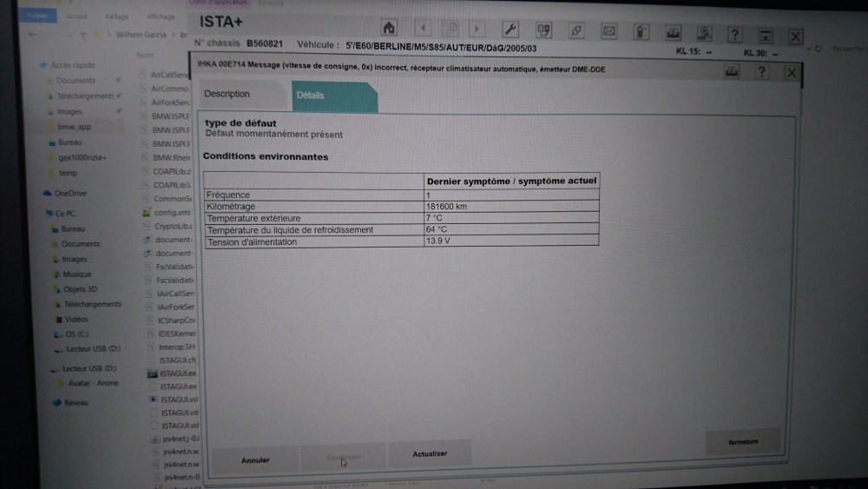Open the Partage tab in Explorer ribbon
The image size is (868, 489).
click(x=116, y=17)
